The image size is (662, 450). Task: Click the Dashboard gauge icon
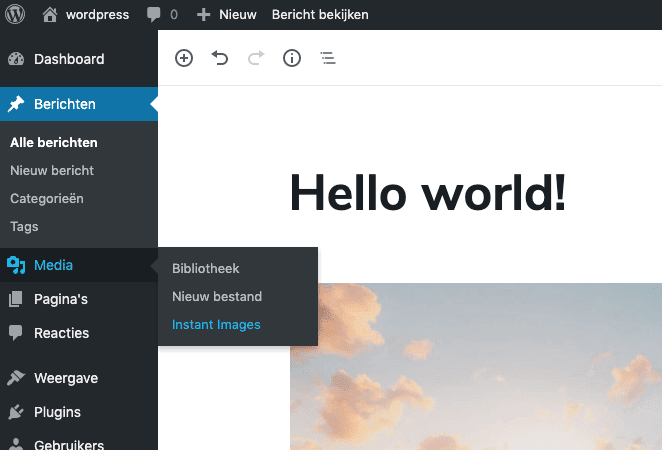click(16, 59)
